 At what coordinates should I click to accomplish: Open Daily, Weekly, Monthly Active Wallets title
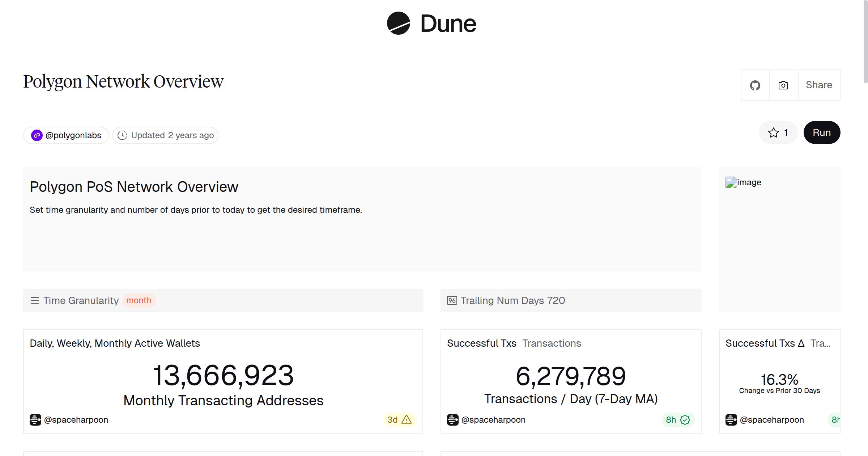point(115,343)
